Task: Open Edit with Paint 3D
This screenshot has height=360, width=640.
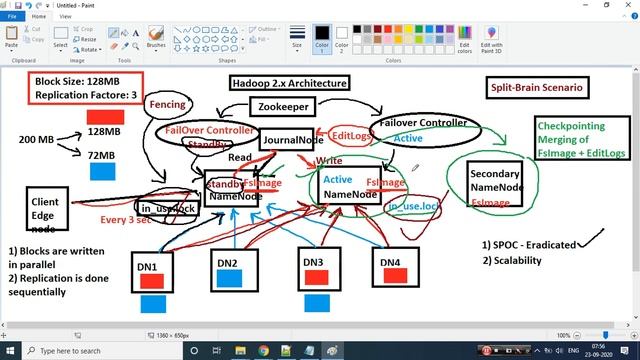Action: pyautogui.click(x=491, y=39)
